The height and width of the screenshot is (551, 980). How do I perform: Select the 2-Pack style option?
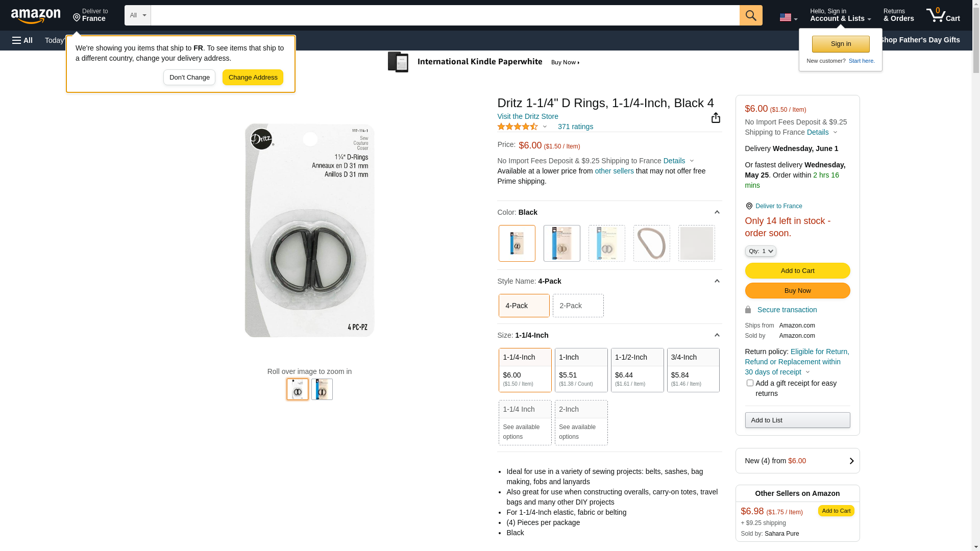(x=578, y=306)
